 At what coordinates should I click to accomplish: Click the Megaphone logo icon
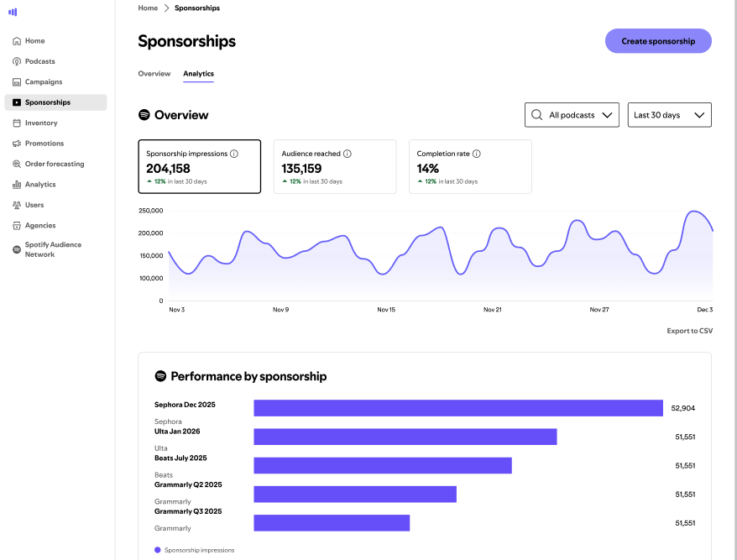[13, 12]
